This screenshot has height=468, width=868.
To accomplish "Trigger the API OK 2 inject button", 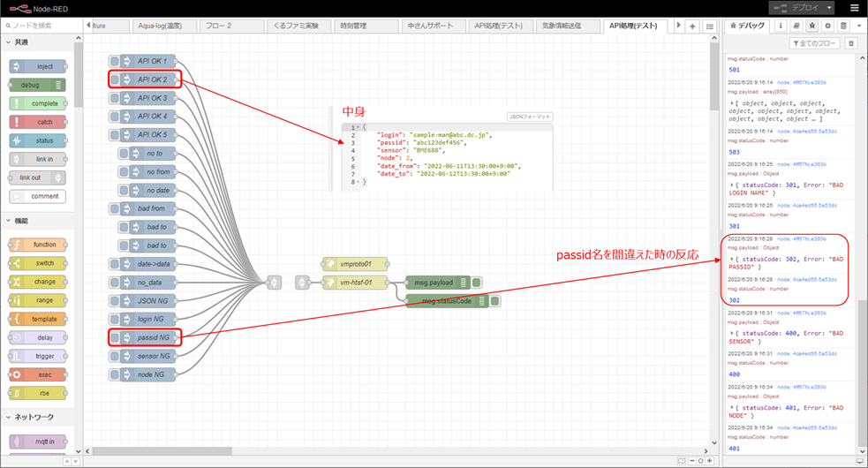I will (x=115, y=79).
